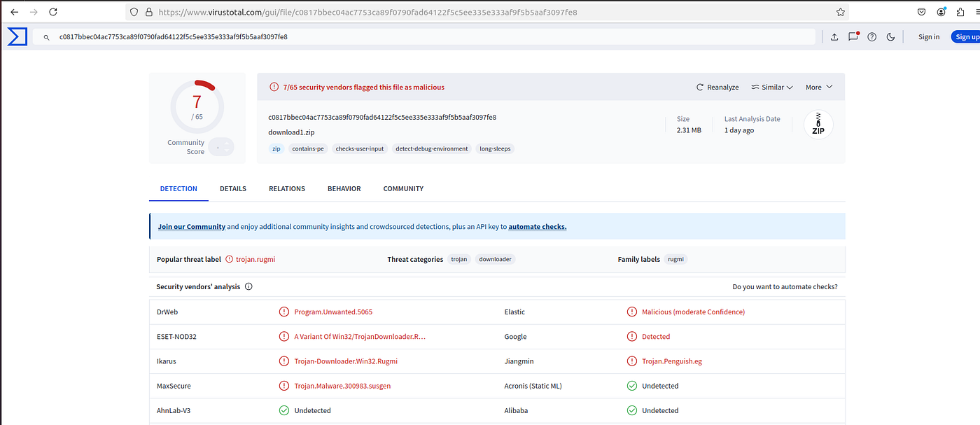Image resolution: width=980 pixels, height=425 pixels.
Task: Click the green check icon for AhnLab-V3
Action: (283, 410)
